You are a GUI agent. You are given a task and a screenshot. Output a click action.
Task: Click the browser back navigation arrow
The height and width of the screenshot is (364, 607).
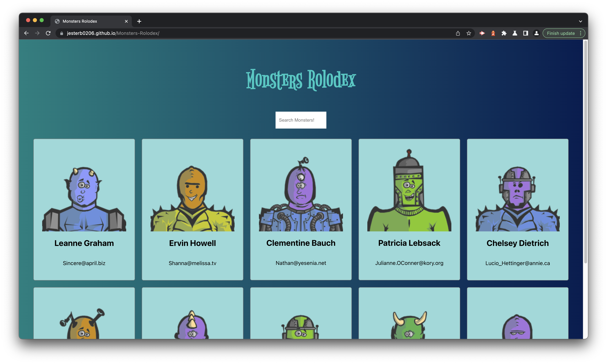(26, 33)
